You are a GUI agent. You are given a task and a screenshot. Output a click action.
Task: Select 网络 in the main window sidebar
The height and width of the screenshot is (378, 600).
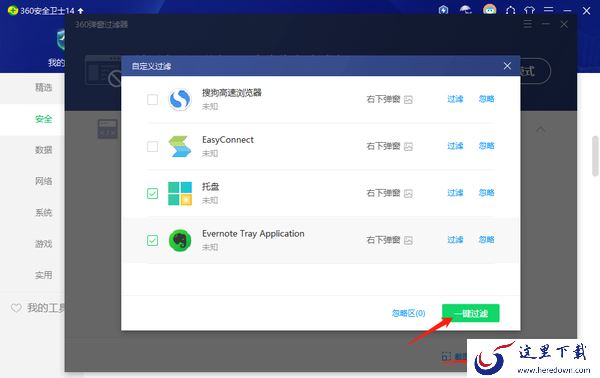tap(43, 181)
